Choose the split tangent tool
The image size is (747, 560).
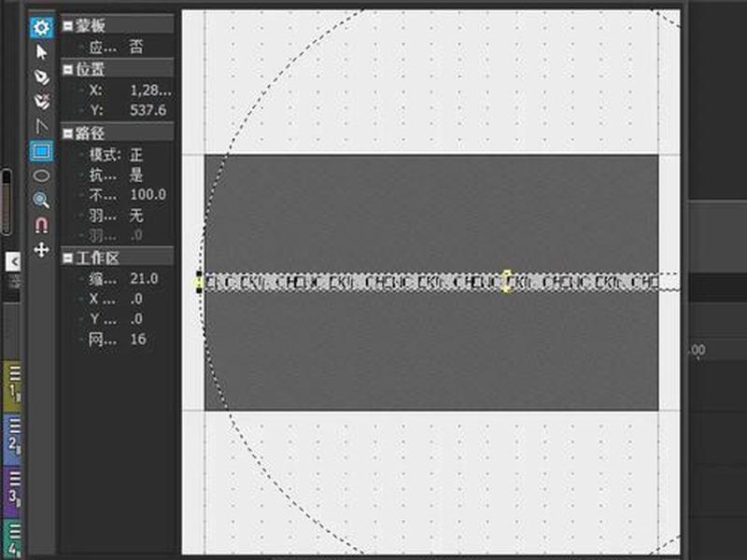click(x=41, y=126)
